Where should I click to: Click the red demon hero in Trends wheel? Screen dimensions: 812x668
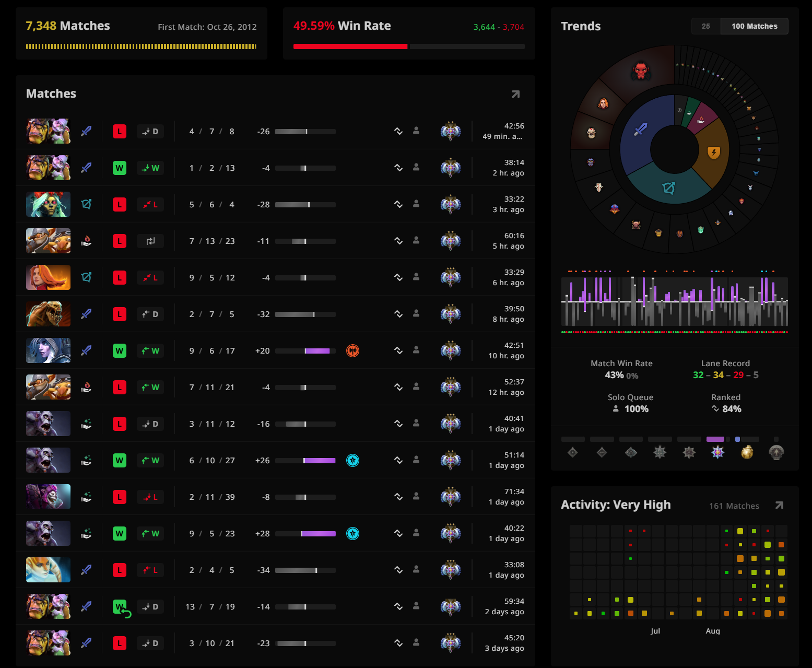pyautogui.click(x=641, y=70)
